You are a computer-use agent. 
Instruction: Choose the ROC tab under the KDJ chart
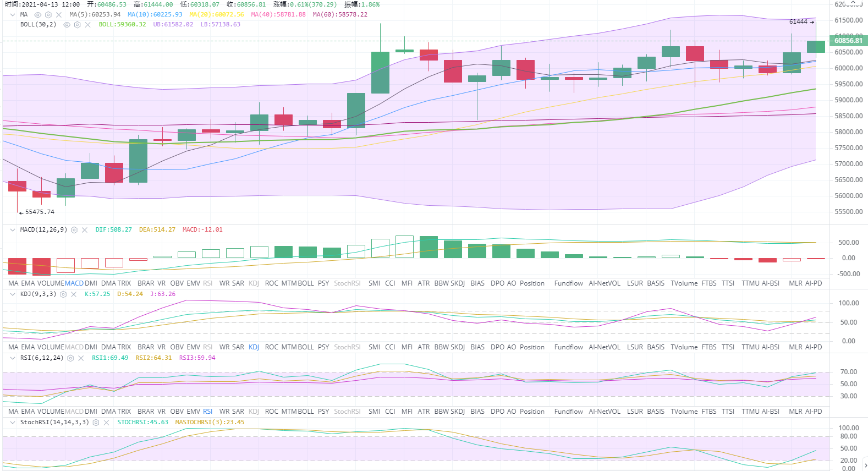272,347
